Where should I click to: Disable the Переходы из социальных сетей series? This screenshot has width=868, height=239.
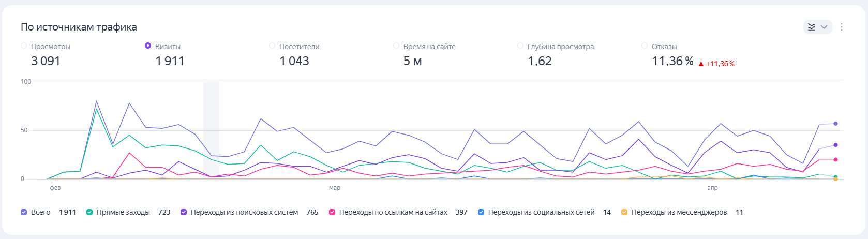[481, 212]
